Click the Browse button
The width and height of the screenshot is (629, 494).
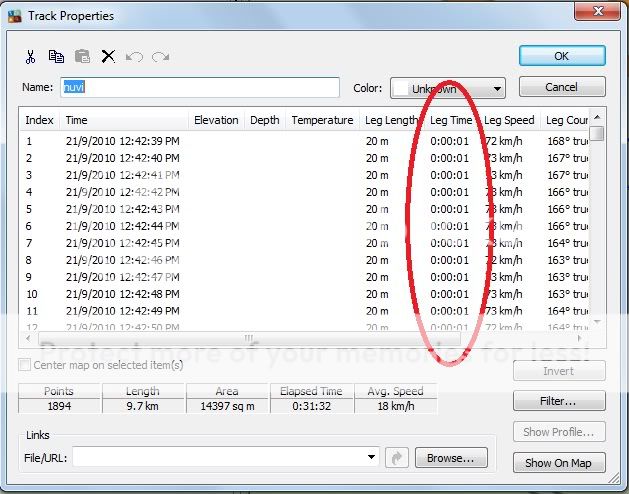coord(450,458)
